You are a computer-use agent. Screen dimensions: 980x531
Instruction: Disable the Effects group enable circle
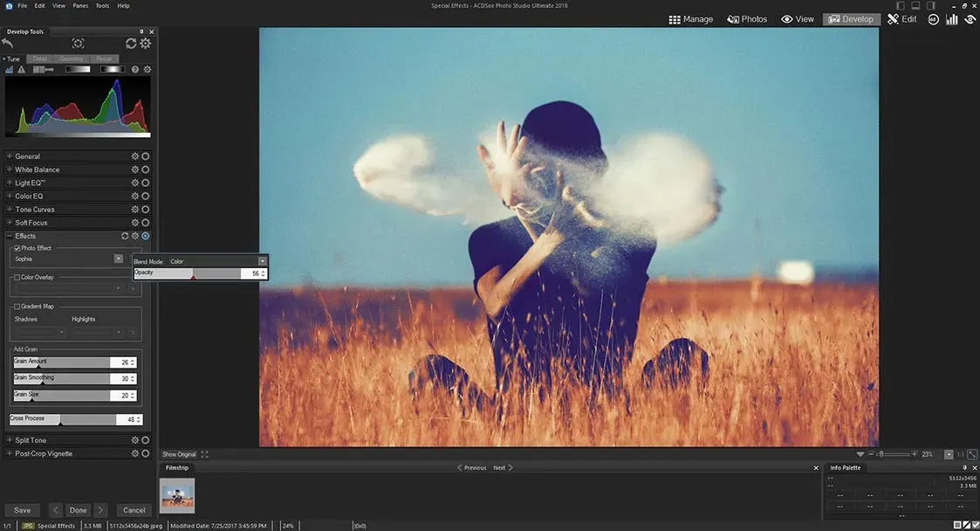(146, 236)
